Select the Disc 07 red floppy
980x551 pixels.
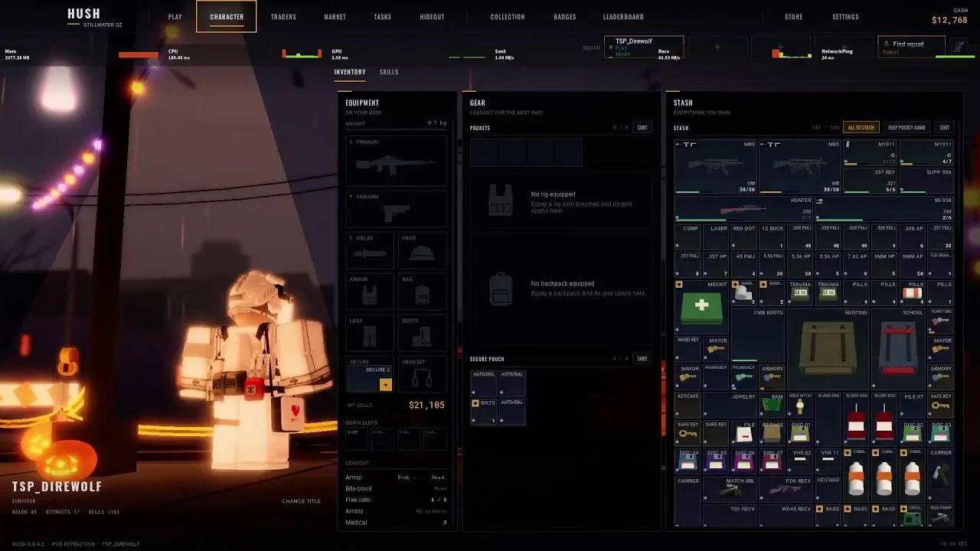pos(771,461)
